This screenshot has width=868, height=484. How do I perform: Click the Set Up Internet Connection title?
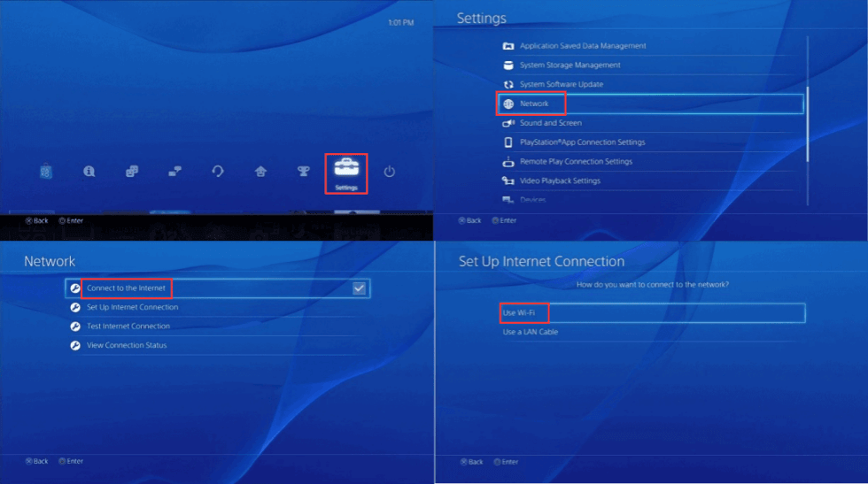click(x=541, y=261)
